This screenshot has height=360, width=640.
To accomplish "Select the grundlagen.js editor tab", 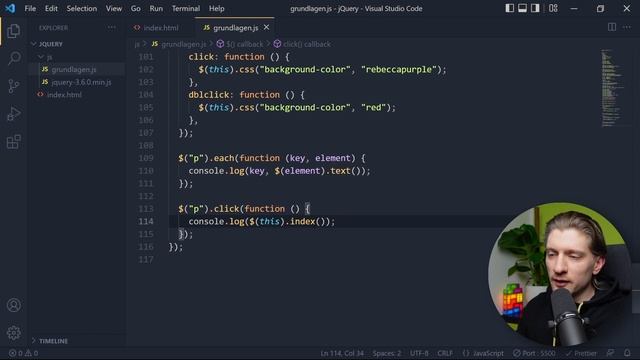I will (x=236, y=28).
